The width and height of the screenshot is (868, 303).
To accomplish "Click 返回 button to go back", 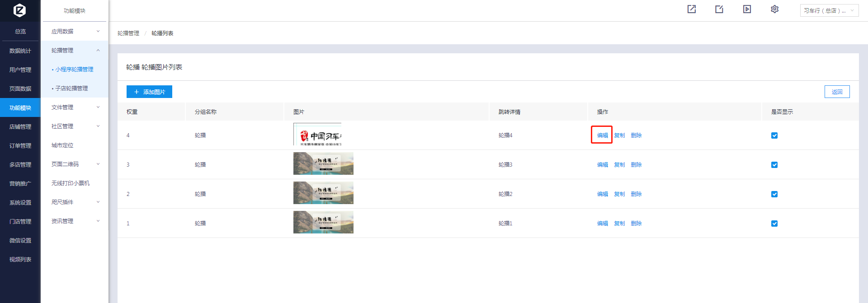I will pyautogui.click(x=837, y=92).
